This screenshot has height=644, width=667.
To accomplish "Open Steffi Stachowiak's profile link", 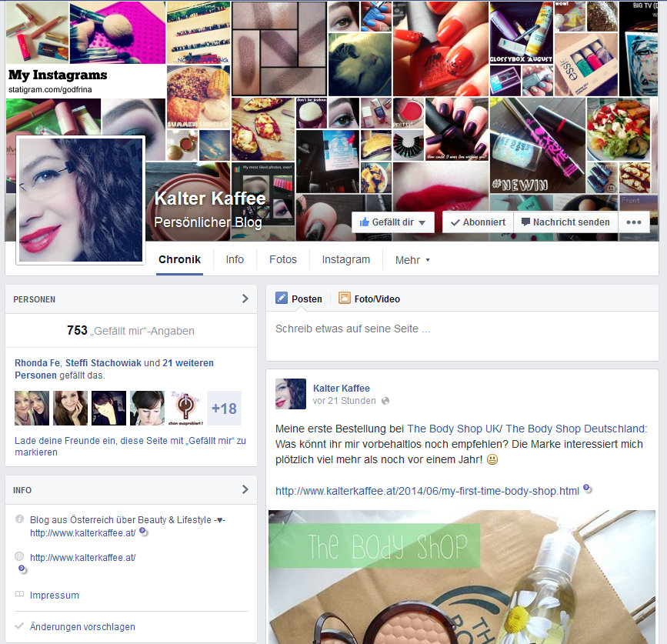I will point(103,363).
